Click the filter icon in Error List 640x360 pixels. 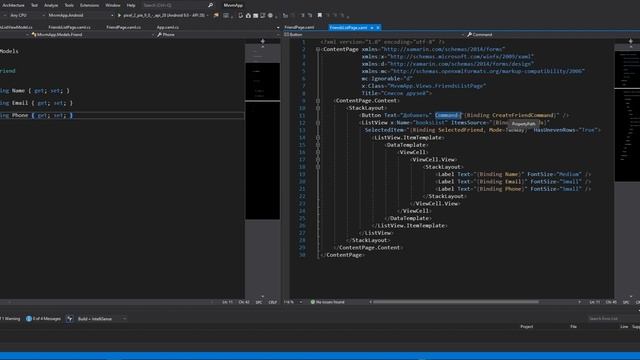pyautogui.click(x=69, y=319)
